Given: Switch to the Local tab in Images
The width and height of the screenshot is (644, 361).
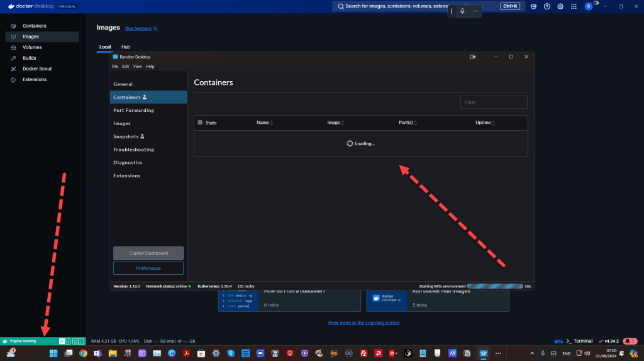Looking at the screenshot, I should click(x=105, y=47).
